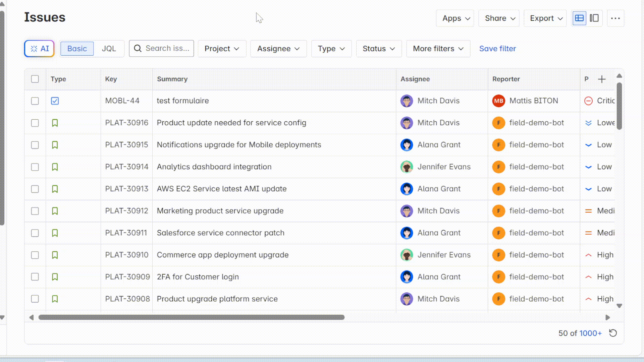Click the horizontal scrollbar under the table

pos(191,317)
